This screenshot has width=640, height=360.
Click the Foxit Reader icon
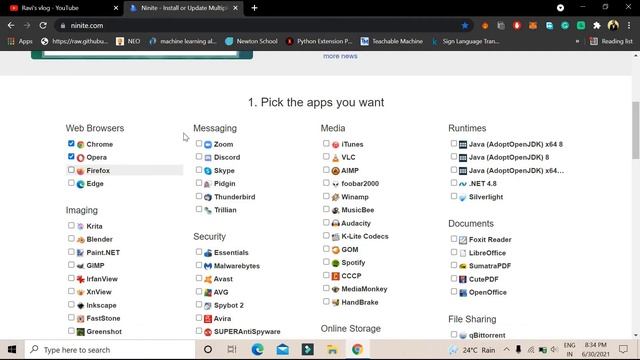pos(463,240)
